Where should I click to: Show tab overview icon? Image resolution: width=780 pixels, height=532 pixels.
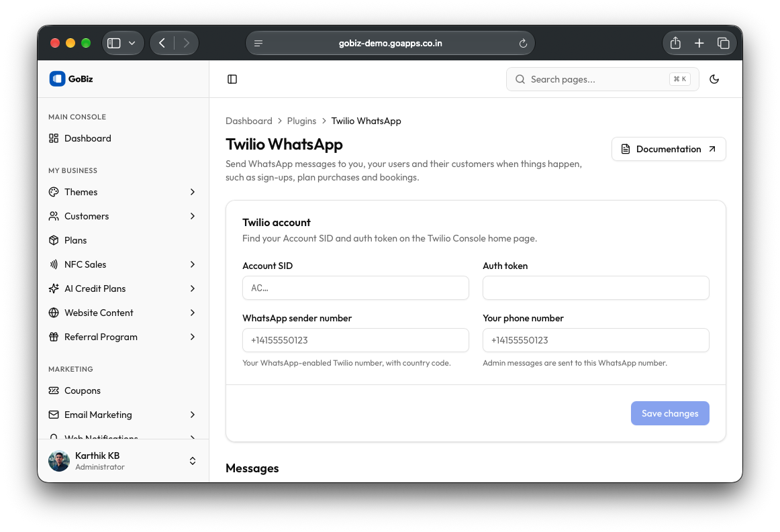click(x=724, y=43)
